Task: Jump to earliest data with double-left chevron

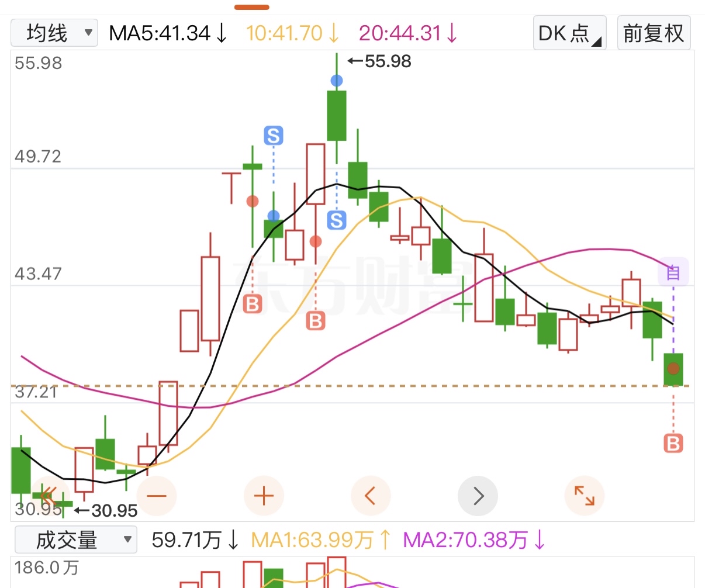Action: [x=49, y=496]
